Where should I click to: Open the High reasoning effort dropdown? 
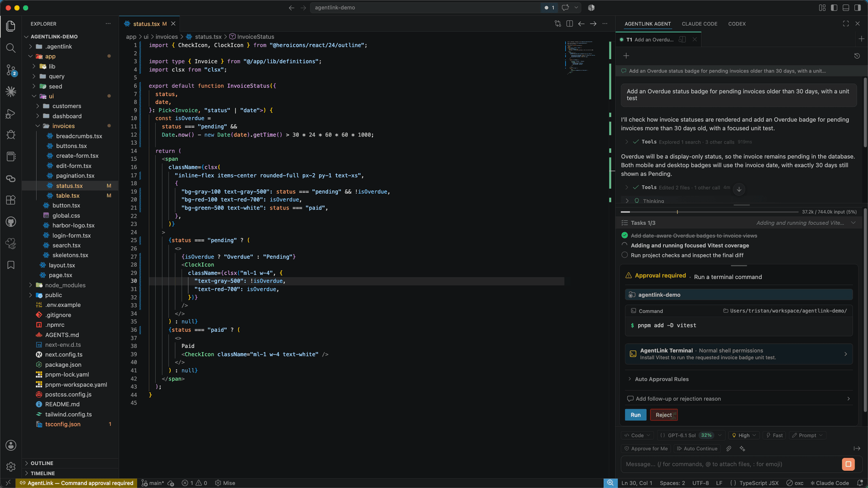744,435
